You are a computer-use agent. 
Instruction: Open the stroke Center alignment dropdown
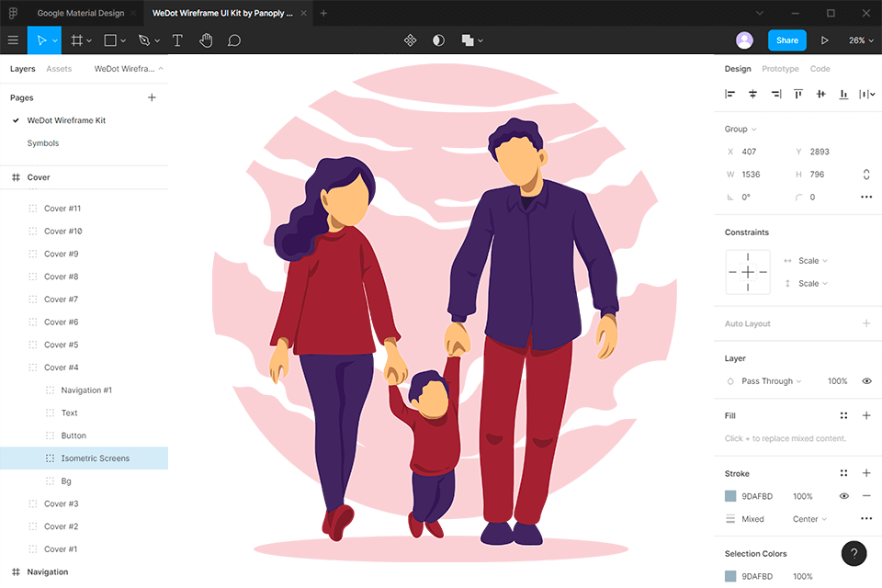coord(809,519)
